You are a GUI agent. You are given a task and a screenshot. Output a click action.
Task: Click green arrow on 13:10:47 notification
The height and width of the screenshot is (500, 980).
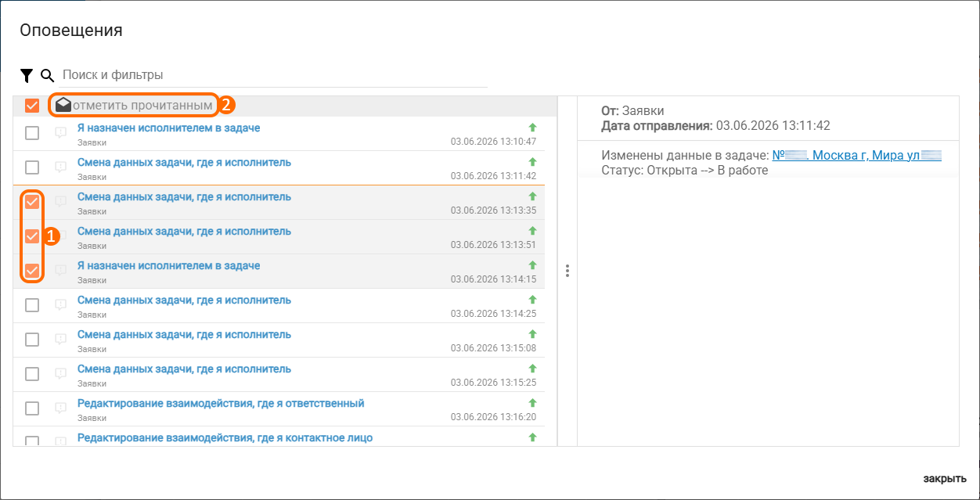(x=532, y=127)
